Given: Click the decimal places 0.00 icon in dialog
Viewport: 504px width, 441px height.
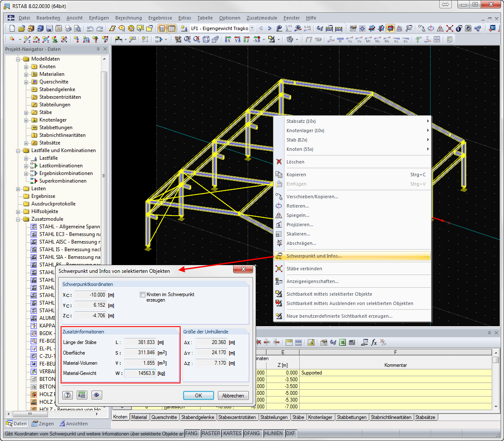Looking at the screenshot, I should (x=82, y=395).
